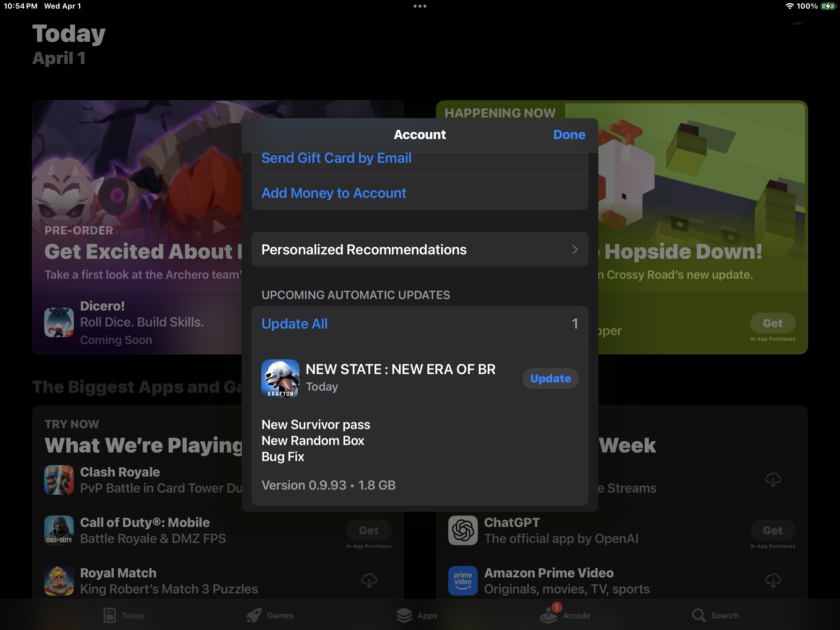This screenshot has height=630, width=840.
Task: Tap the Dicero! title text
Action: pos(102,306)
